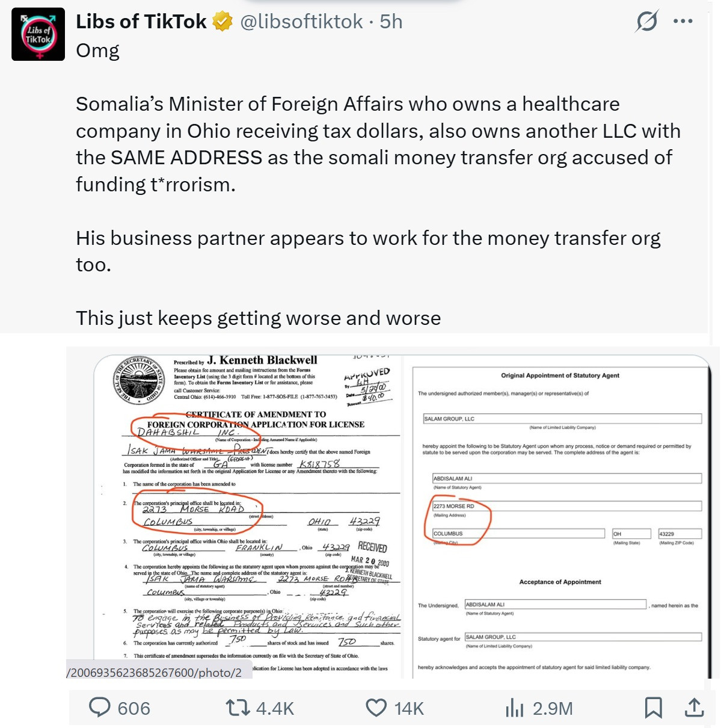Click the 14K likes count
Viewport: 724px width, 728px height.
409,709
